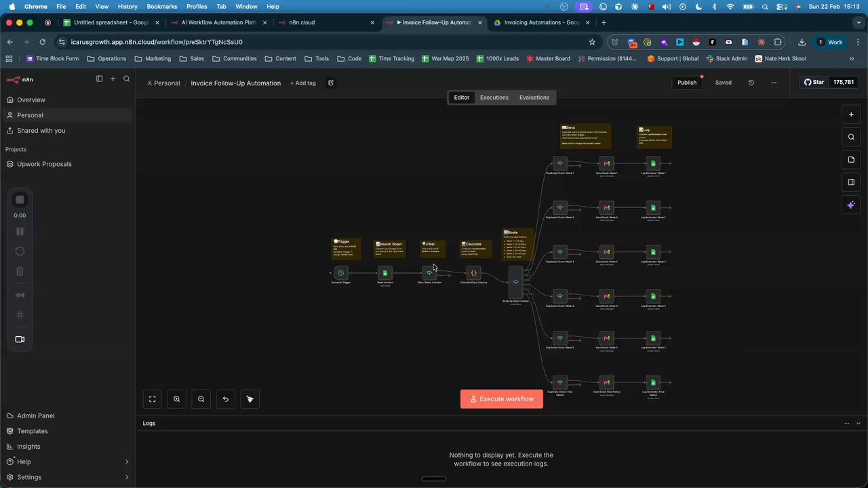Viewport: 868px width, 488px height.
Task: Add a tag to the workflow
Action: [x=303, y=83]
